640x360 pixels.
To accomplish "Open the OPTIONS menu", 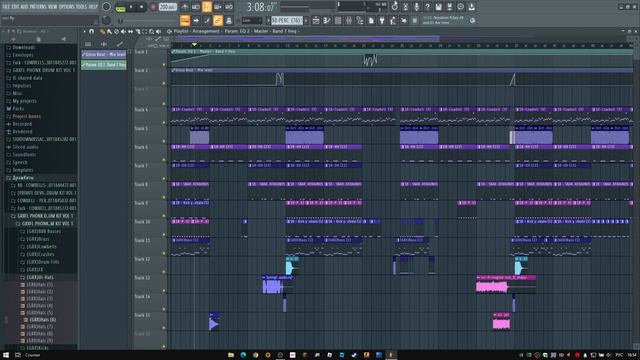I will (67, 7).
